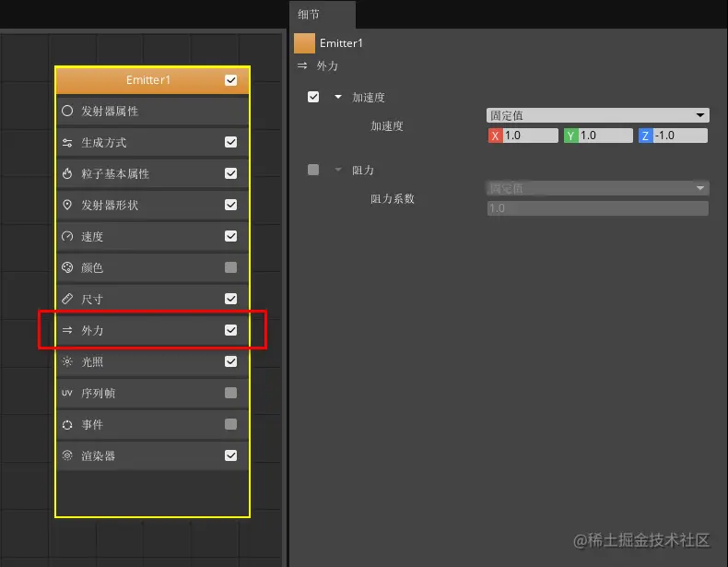Click the 外力 arrows icon in module list
Viewport: 728px width, 567px height.
click(67, 330)
